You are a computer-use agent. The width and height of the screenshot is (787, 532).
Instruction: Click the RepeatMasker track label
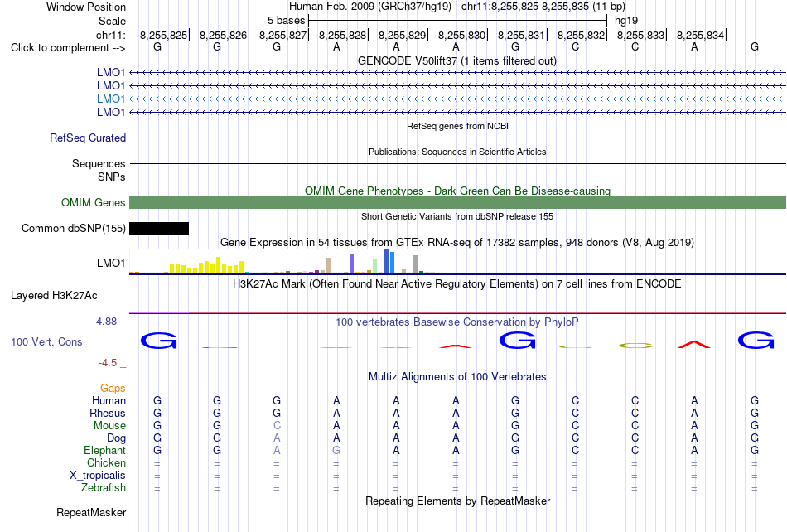click(91, 512)
